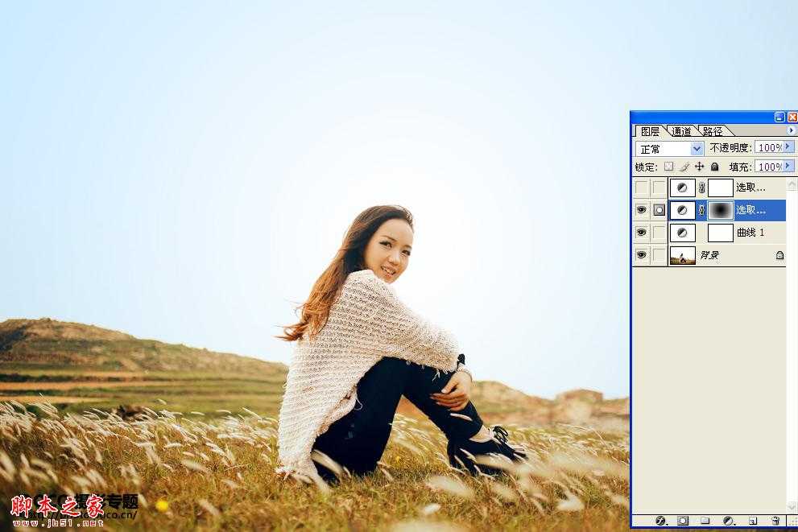Show the hidden 选取 layer via its empty eye box

click(641, 188)
